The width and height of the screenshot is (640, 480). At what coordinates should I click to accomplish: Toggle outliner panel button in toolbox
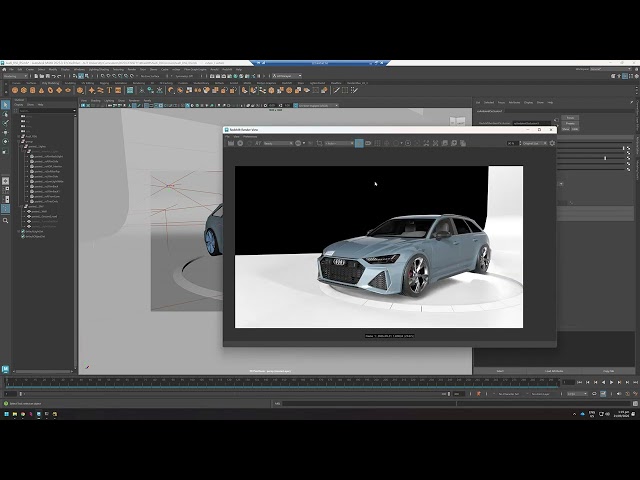point(5,209)
